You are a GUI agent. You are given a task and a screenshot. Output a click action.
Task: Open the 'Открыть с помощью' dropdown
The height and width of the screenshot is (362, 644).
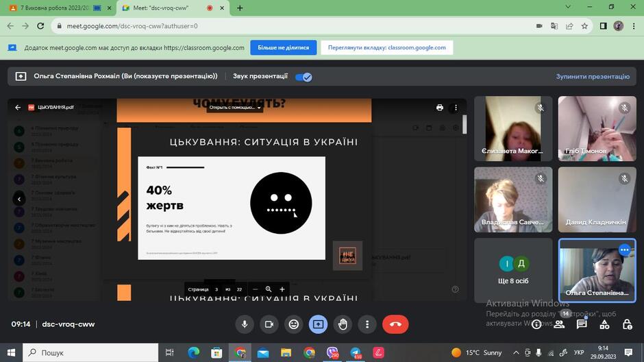coord(234,108)
